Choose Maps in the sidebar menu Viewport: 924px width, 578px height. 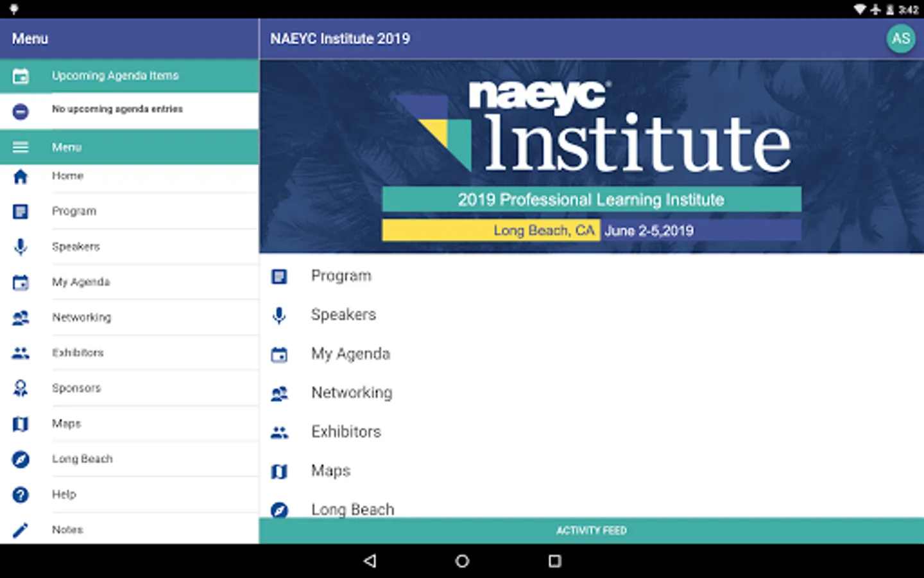pyautogui.click(x=129, y=424)
